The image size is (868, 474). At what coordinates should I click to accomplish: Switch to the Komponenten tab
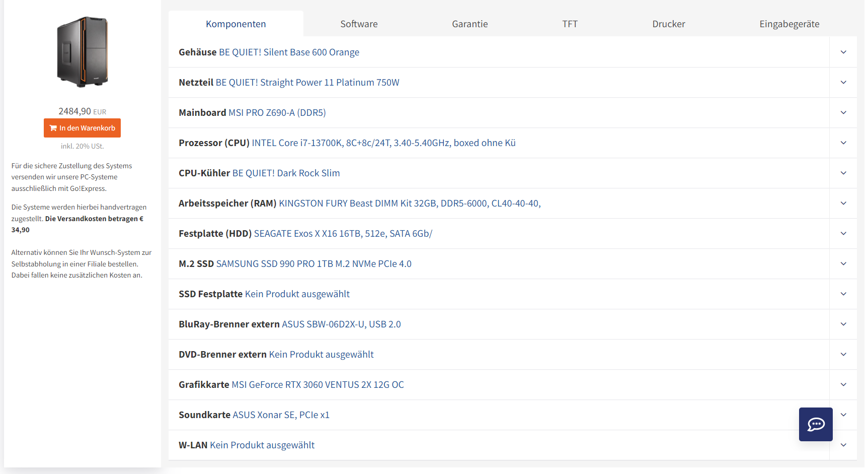click(236, 24)
